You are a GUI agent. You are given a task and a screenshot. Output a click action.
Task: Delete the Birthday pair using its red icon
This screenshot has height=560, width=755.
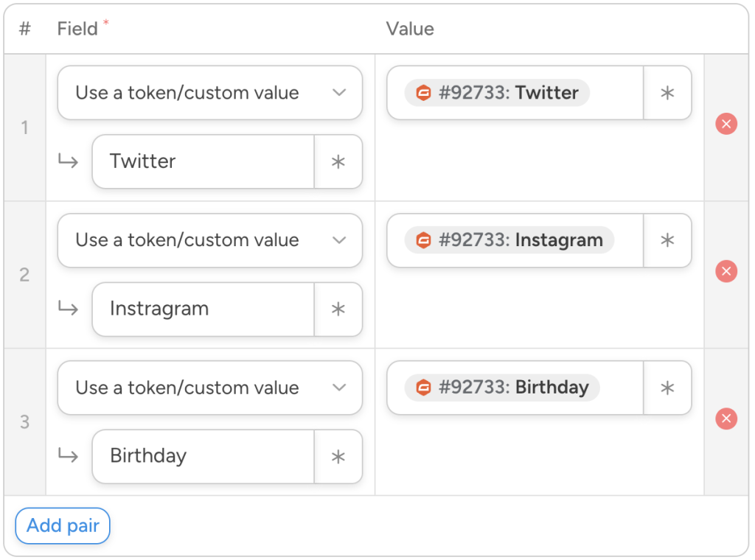[726, 419]
